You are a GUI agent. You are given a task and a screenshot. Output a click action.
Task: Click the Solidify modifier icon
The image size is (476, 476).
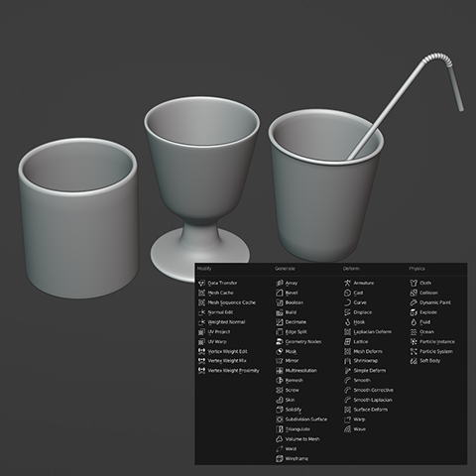click(280, 410)
